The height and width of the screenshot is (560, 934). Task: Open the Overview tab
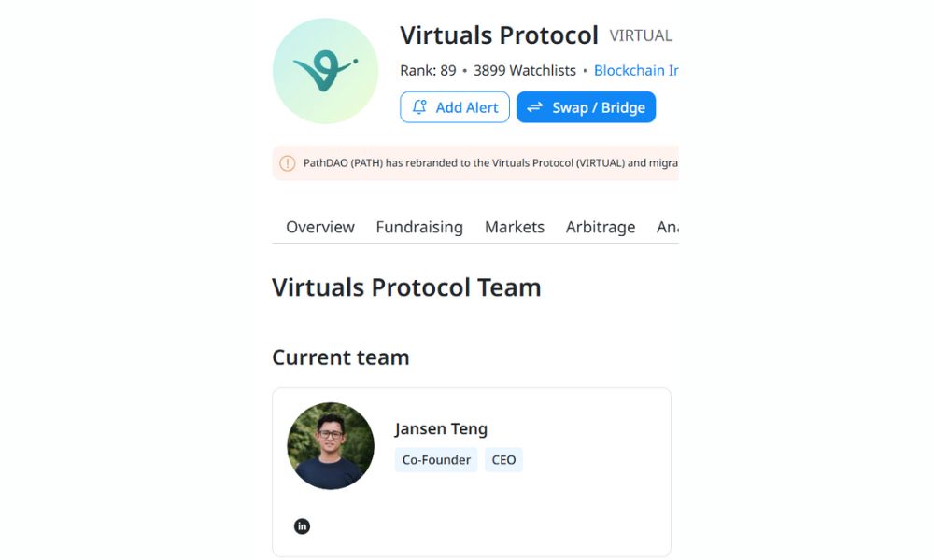coord(319,227)
